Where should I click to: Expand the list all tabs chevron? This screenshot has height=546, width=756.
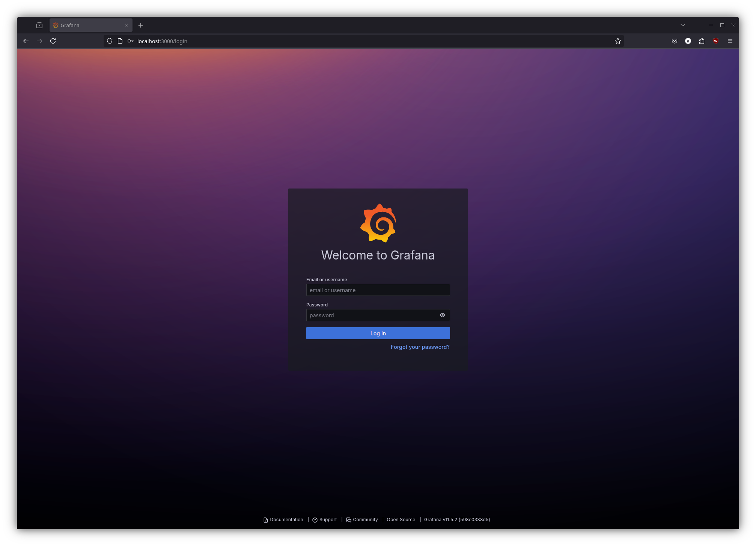pos(683,25)
